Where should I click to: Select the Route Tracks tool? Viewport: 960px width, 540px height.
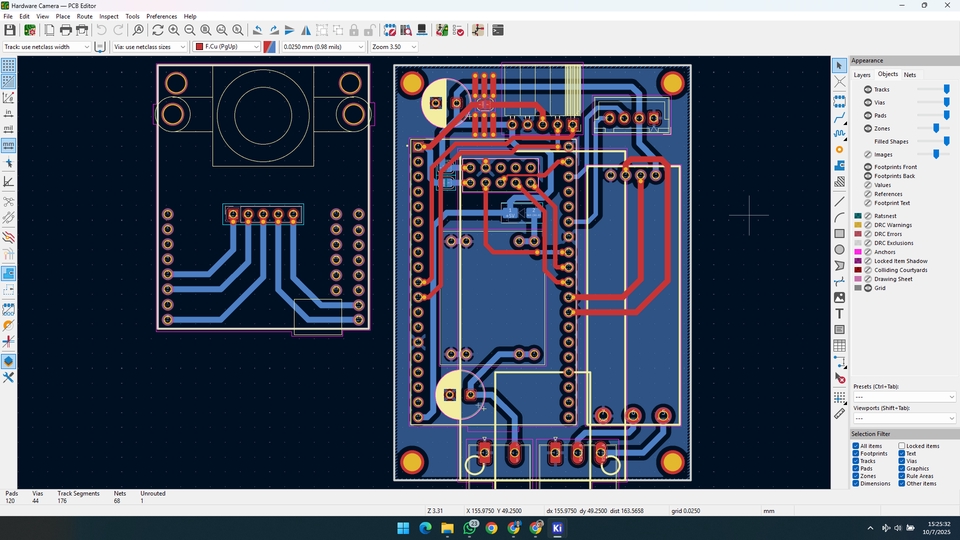840,116
